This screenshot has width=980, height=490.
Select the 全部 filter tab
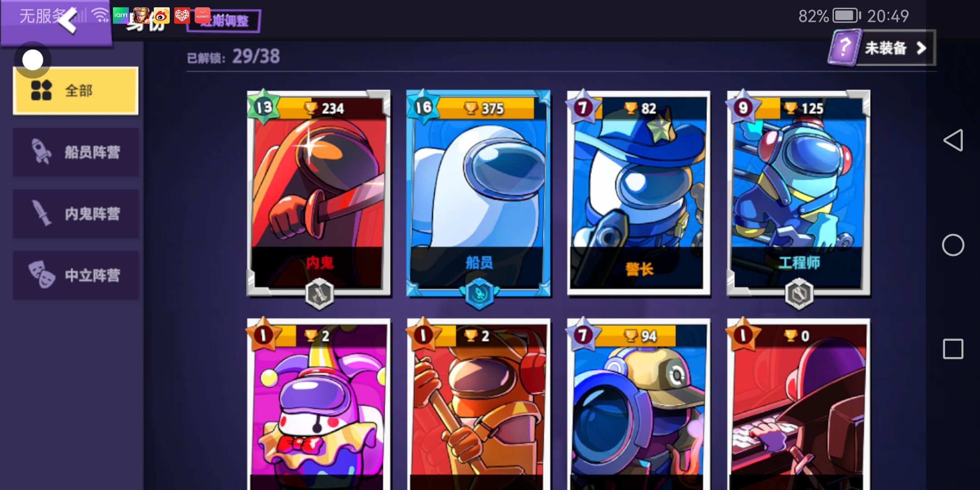click(76, 91)
